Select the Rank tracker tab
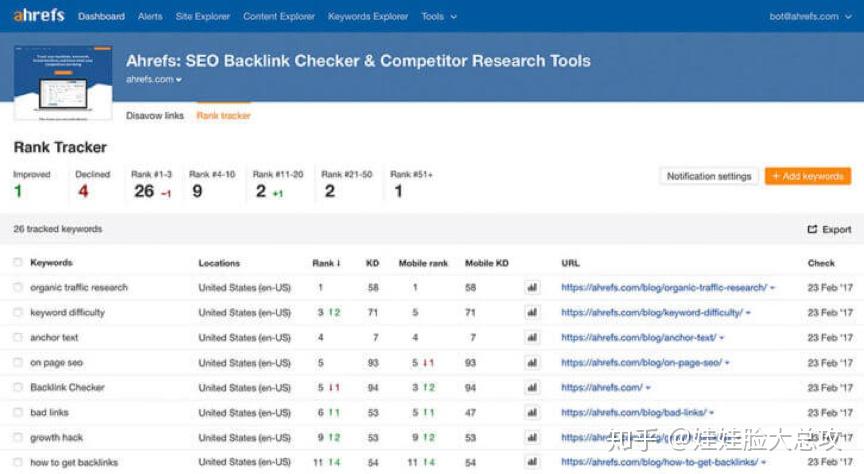 223,116
